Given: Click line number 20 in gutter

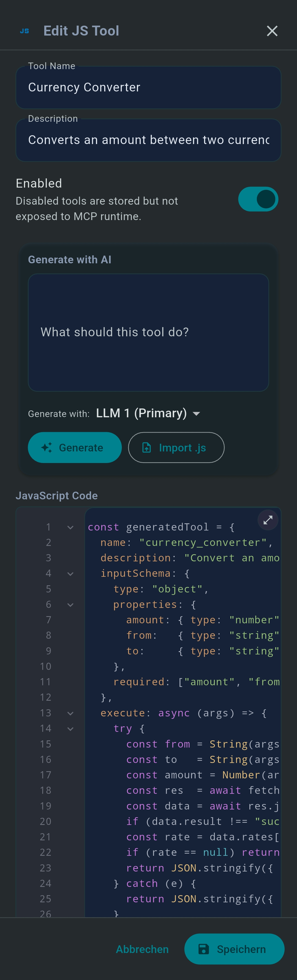Looking at the screenshot, I should [46, 821].
